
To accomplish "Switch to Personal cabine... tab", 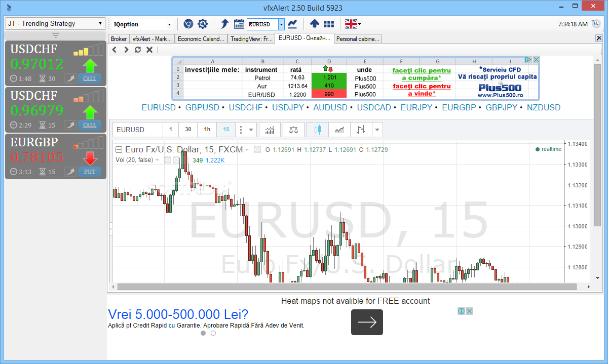I will pos(357,38).
